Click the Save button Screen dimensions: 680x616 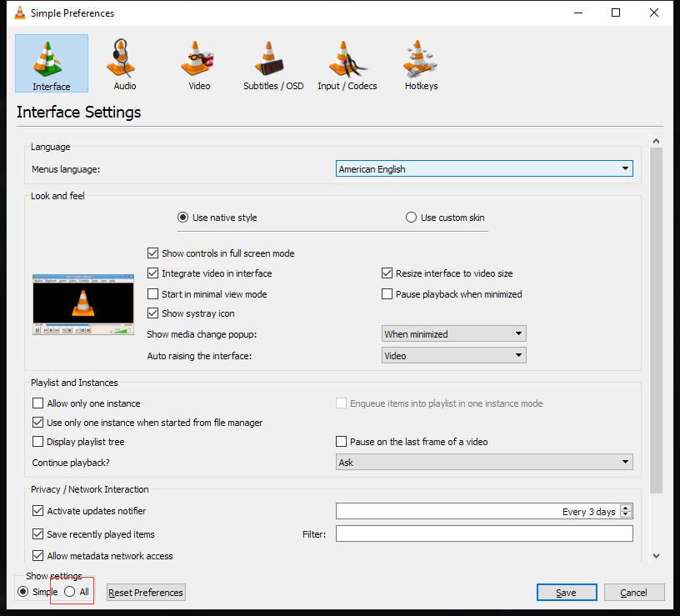(567, 592)
